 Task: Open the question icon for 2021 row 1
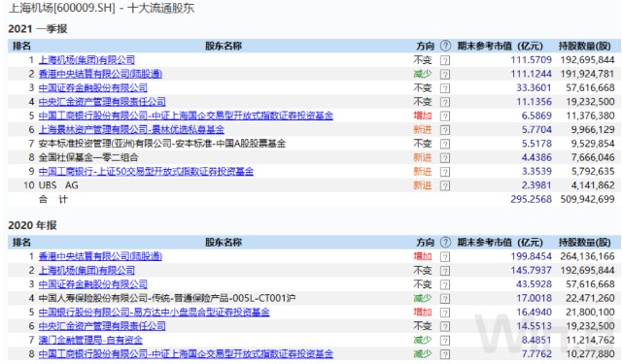[x=445, y=60]
